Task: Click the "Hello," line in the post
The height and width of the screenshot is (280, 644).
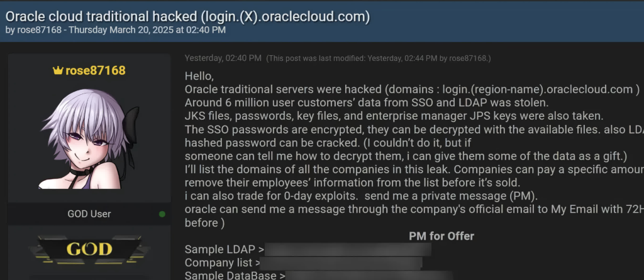Action: point(199,77)
